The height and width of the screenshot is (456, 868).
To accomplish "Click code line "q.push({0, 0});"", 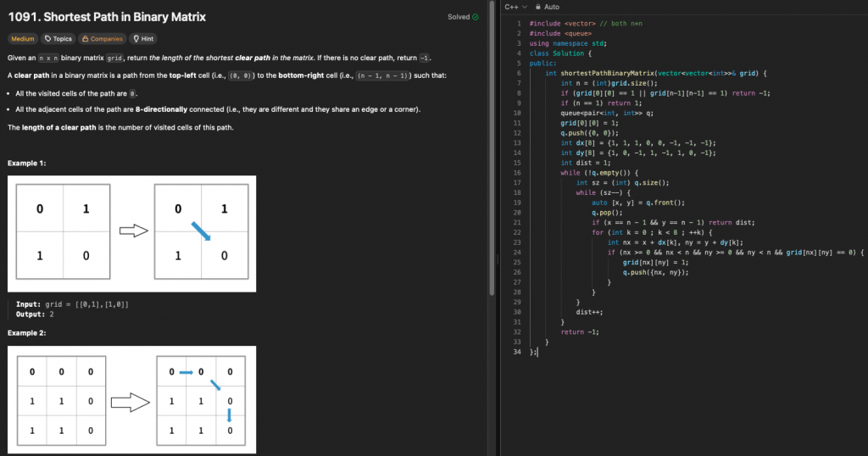I will tap(590, 133).
